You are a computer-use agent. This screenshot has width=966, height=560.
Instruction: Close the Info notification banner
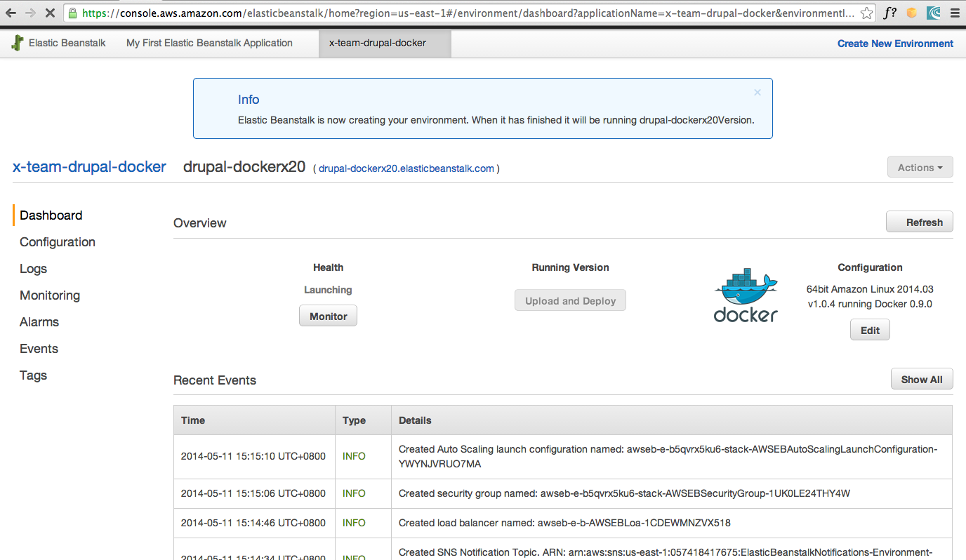click(x=757, y=92)
